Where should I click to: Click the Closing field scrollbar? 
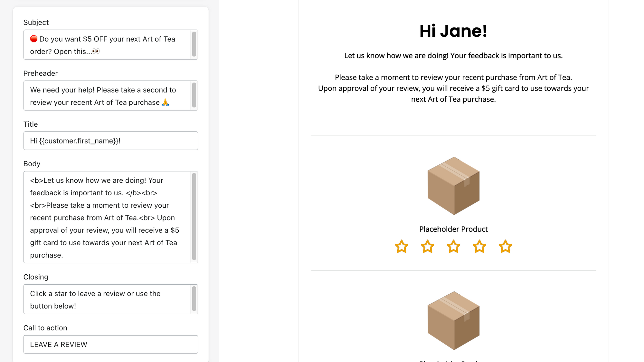(x=194, y=299)
